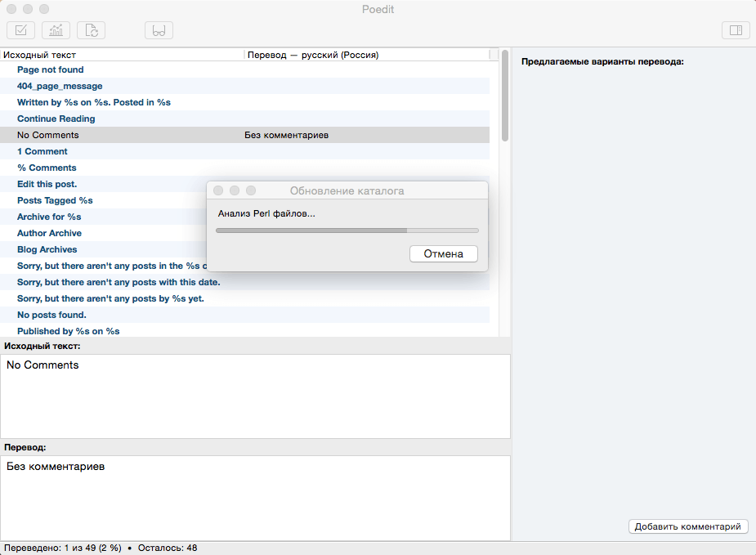
Task: Click the update catalog from sources icon
Action: [x=91, y=30]
